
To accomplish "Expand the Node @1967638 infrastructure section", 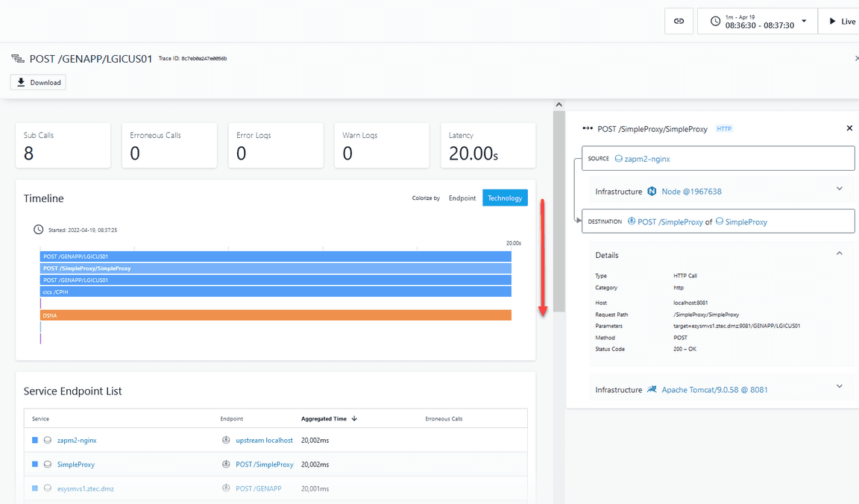I will click(x=839, y=189).
